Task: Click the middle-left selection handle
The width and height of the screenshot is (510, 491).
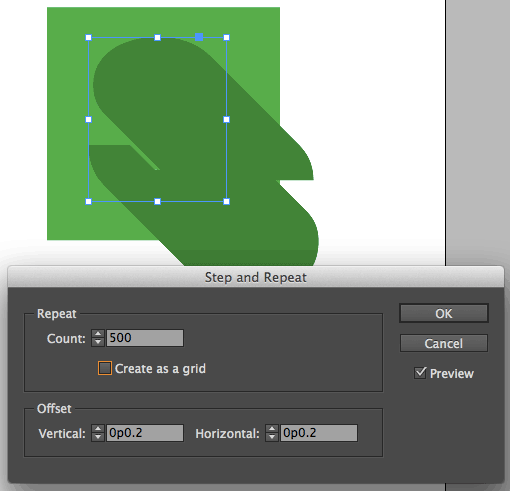Action: 88,119
